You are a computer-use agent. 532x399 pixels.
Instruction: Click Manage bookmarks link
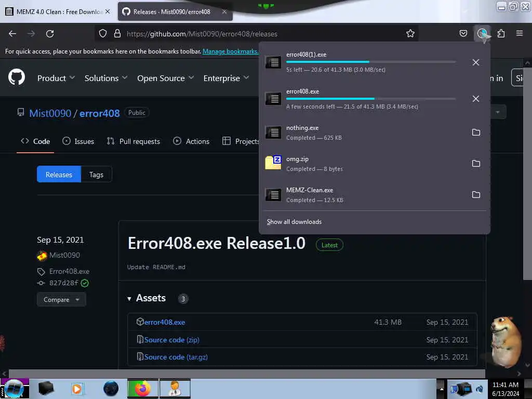(230, 51)
